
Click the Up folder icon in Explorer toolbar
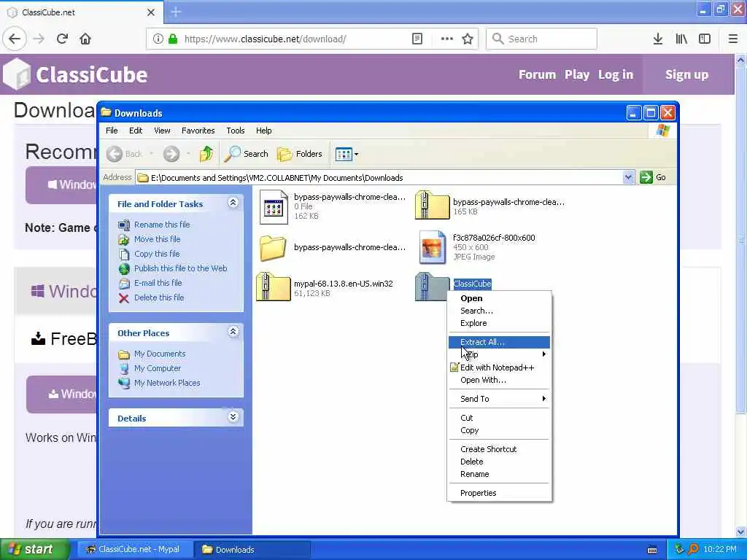point(206,154)
